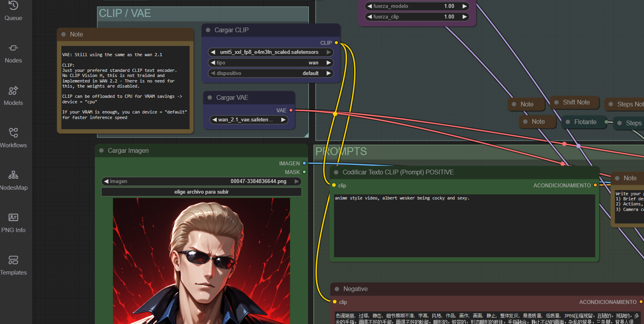
Task: Toggle collapse dot on Shift Note node
Action: pos(556,103)
